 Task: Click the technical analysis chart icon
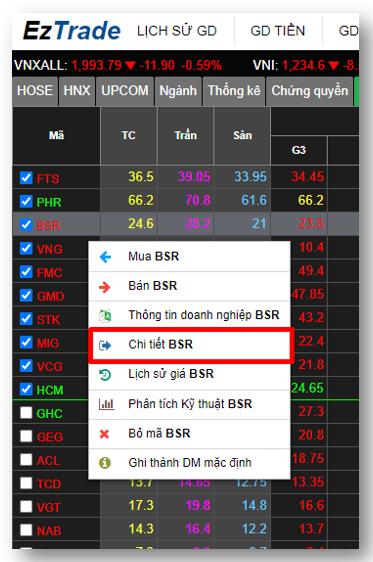point(106,404)
